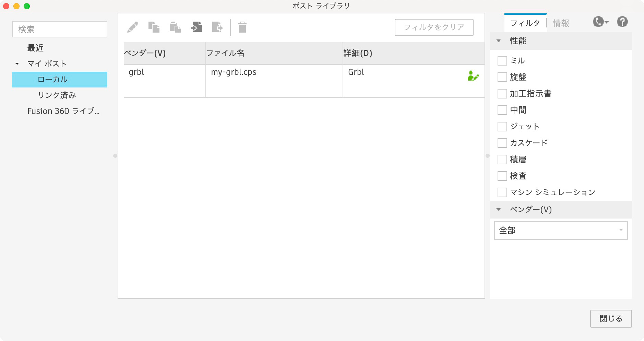Select 最近 in the sidebar

click(35, 48)
